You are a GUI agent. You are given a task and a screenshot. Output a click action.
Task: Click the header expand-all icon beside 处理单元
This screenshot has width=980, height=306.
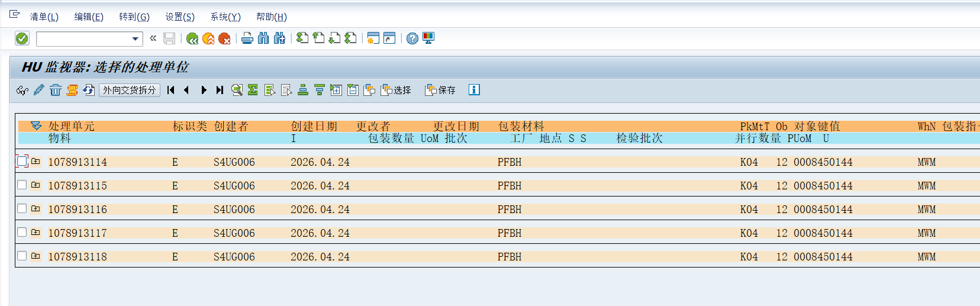point(36,125)
